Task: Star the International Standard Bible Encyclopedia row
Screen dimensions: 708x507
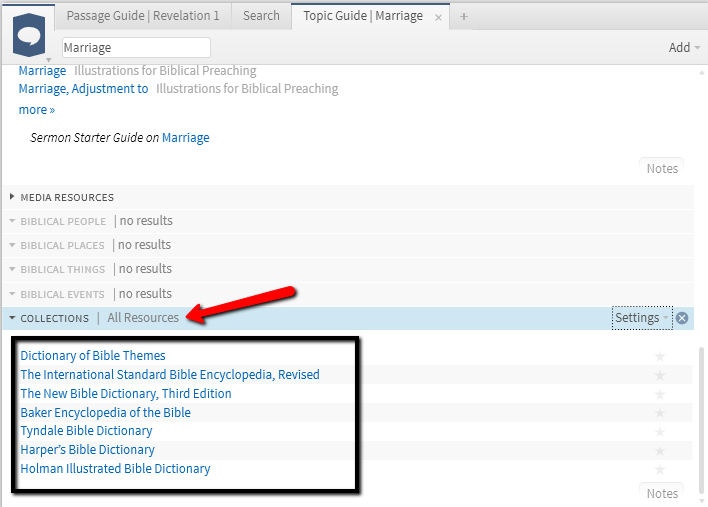Action: coord(660,375)
